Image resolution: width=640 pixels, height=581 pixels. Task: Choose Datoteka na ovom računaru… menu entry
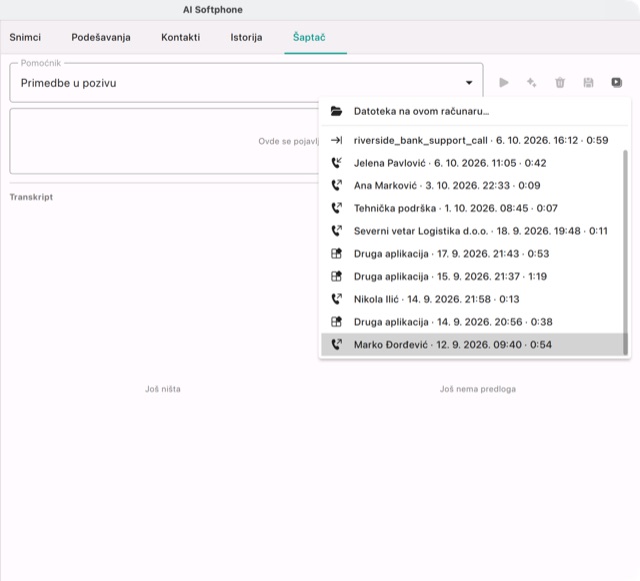475,111
